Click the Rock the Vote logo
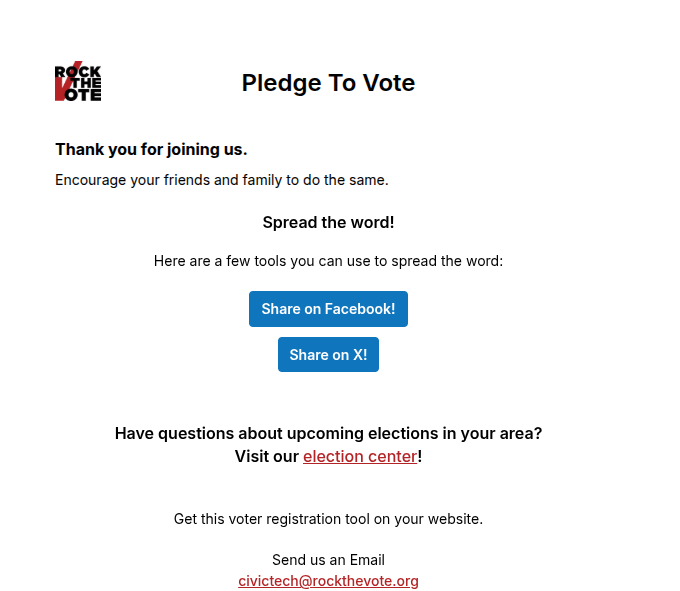Viewport: 680px width, 591px height. [x=78, y=82]
